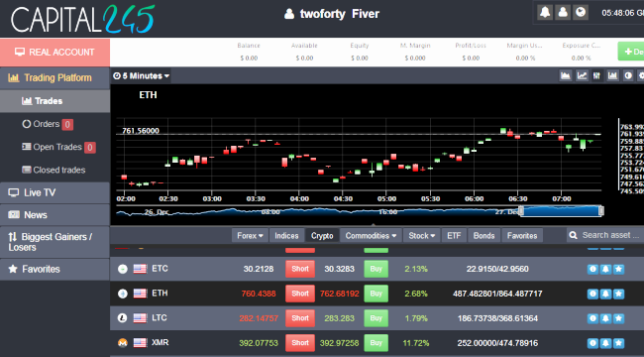Select the Crypto tab
The image size is (644, 357).
coord(322,236)
